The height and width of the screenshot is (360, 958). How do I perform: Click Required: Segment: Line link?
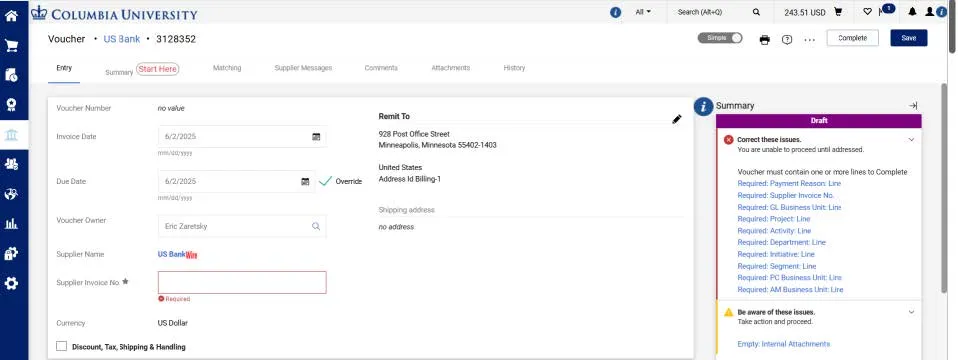coord(777,266)
